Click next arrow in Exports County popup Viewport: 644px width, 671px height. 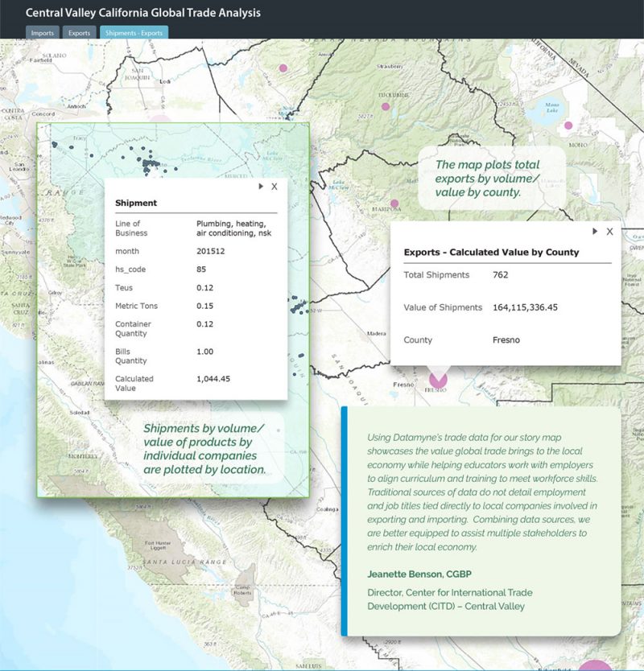point(595,232)
